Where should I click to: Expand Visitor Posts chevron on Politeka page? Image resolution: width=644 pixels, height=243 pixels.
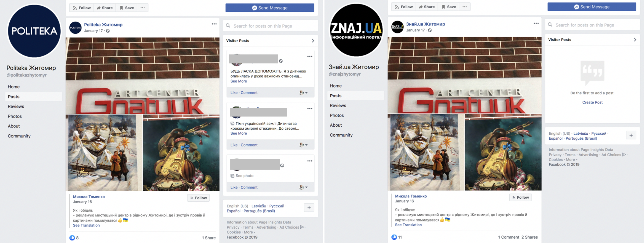[x=313, y=41]
